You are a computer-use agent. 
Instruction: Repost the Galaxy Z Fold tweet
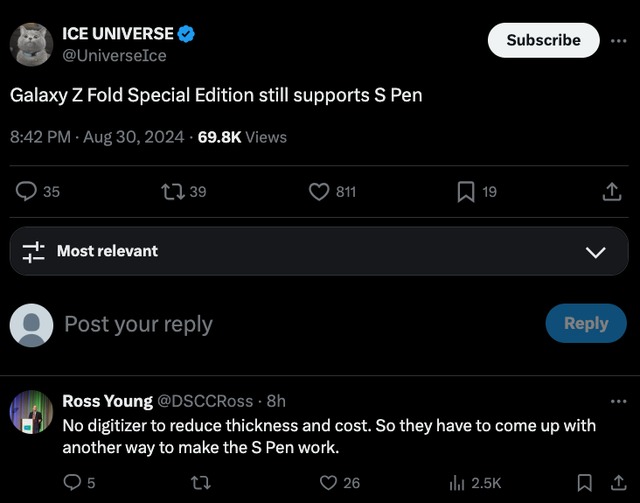coord(174,191)
